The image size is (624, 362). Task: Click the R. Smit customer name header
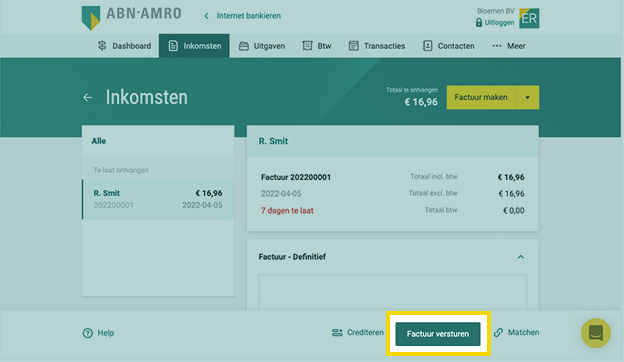point(273,141)
